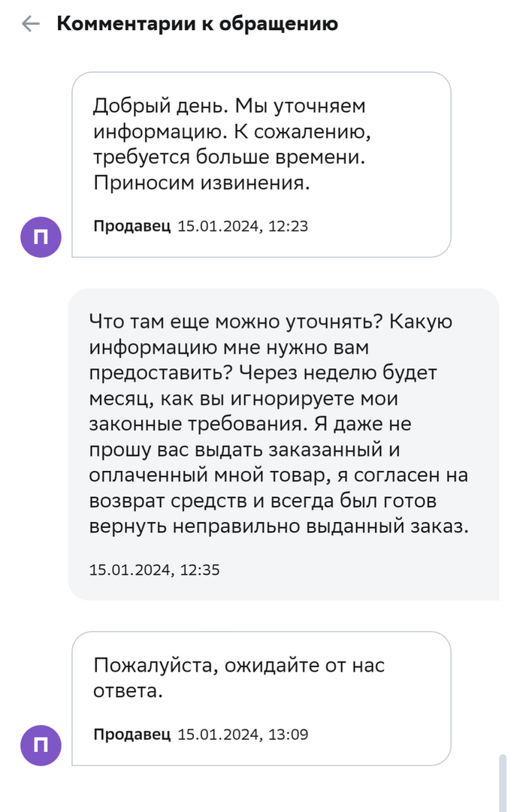The height and width of the screenshot is (812, 526).
Task: Click the line "вернуть неправильно выданный заказ."
Action: (x=278, y=527)
